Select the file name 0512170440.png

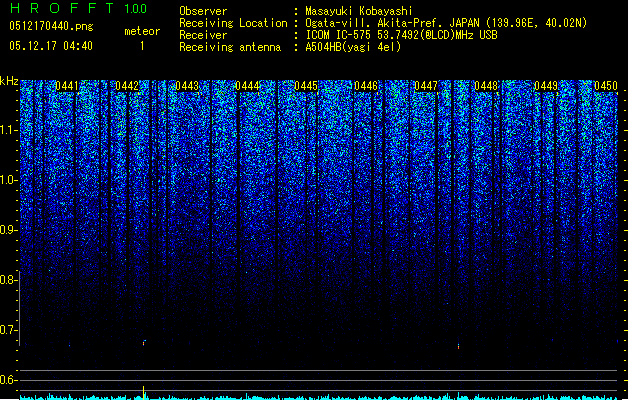51,26
